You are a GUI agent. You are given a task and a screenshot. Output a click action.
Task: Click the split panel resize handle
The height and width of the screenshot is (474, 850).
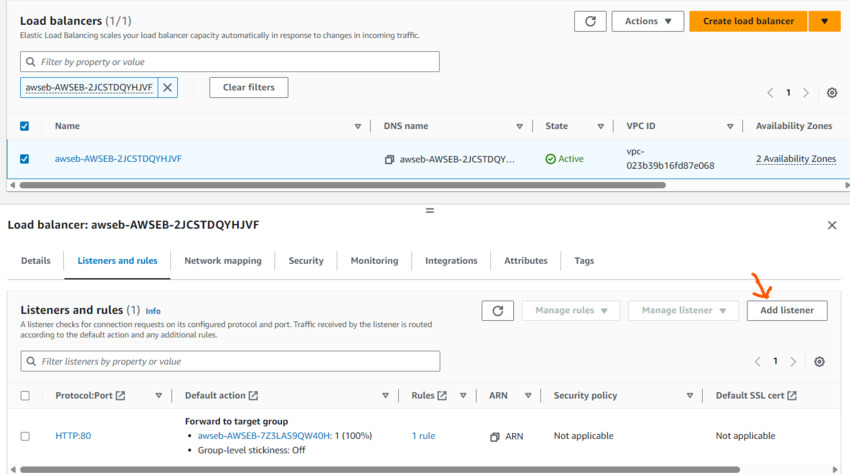430,210
